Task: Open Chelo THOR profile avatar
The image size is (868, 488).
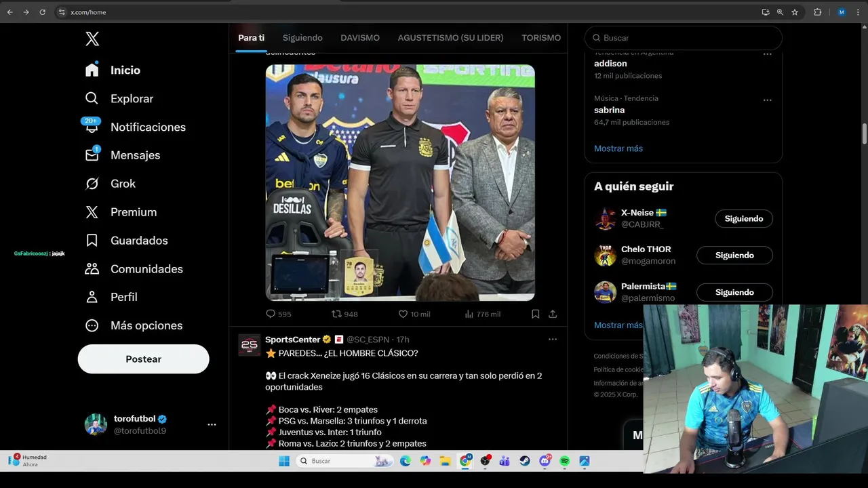Action: pos(605,255)
